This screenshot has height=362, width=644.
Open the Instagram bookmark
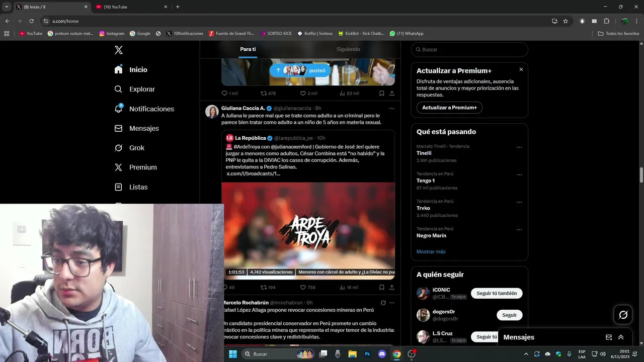coord(112,34)
